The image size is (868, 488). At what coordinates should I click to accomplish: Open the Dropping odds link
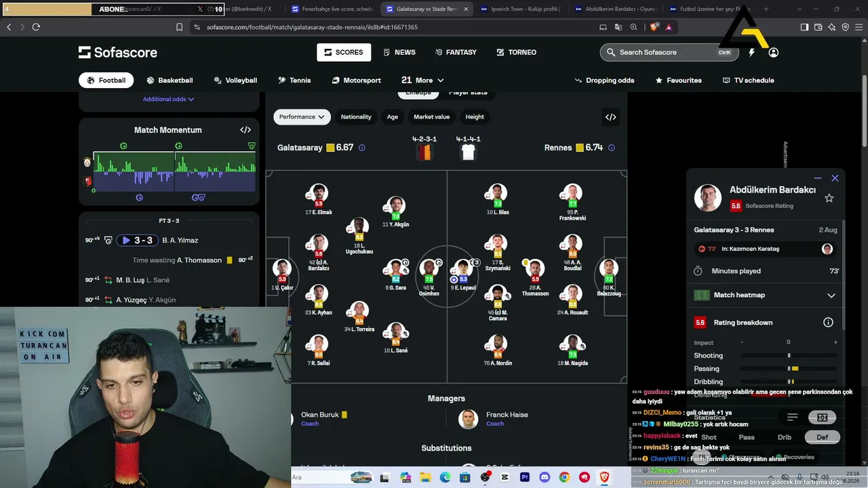click(604, 80)
